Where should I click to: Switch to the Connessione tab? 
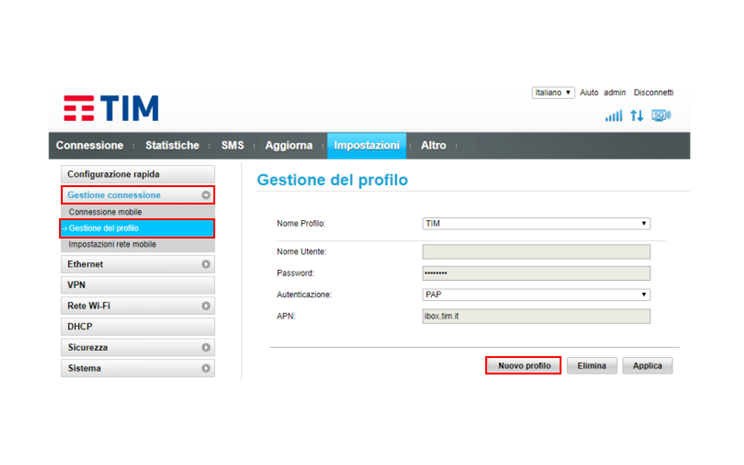pos(90,146)
